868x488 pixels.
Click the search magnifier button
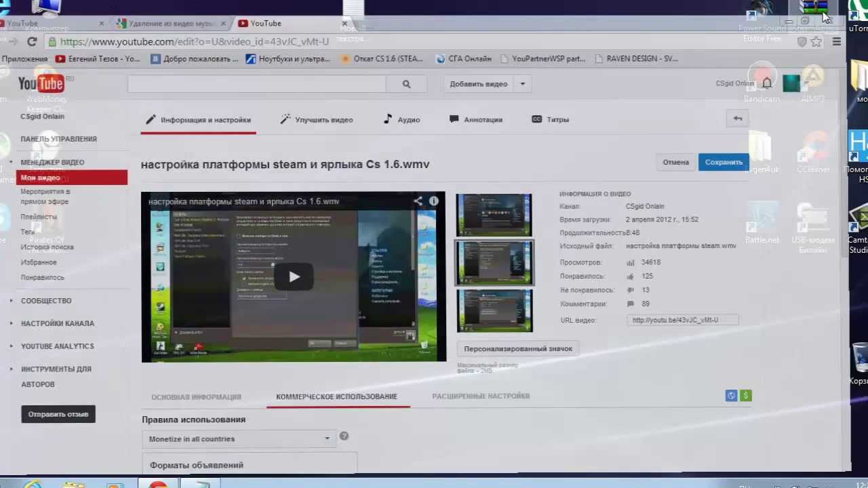click(406, 84)
